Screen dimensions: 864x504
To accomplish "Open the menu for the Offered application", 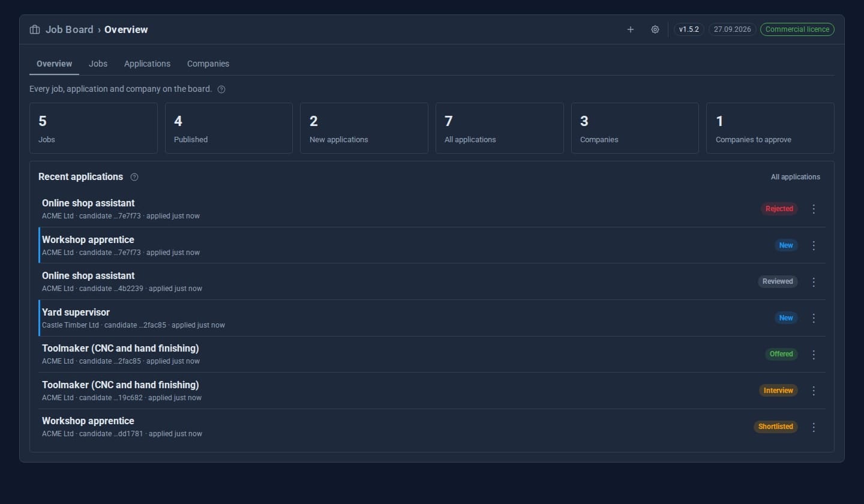I will tap(814, 354).
